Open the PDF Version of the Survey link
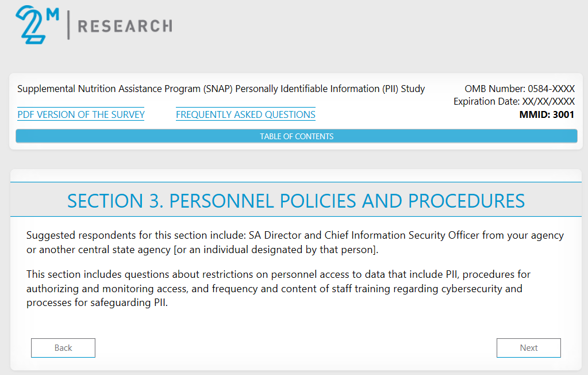 (x=81, y=114)
